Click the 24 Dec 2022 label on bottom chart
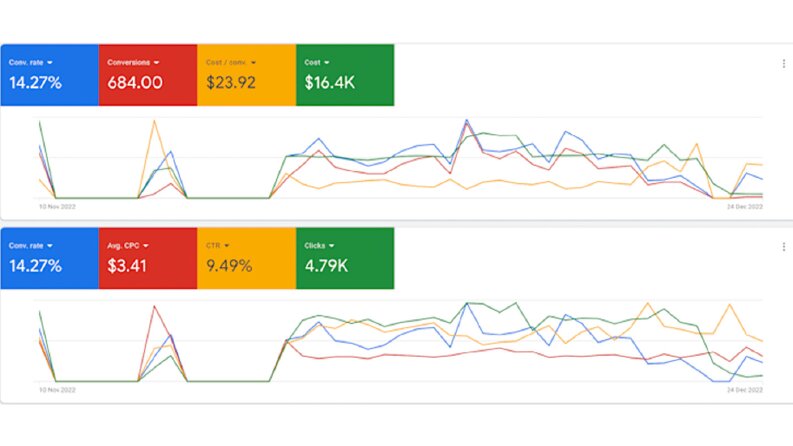Image resolution: width=793 pixels, height=446 pixels. [744, 390]
